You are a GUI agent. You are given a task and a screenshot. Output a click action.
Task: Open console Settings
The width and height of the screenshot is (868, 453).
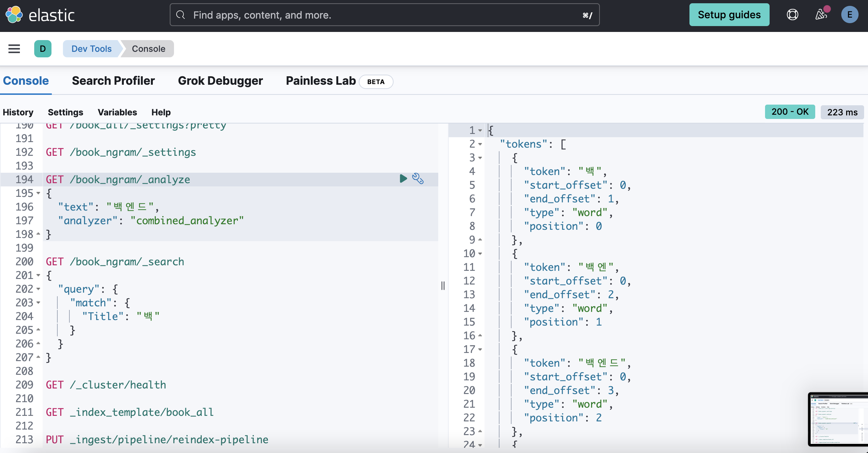65,112
